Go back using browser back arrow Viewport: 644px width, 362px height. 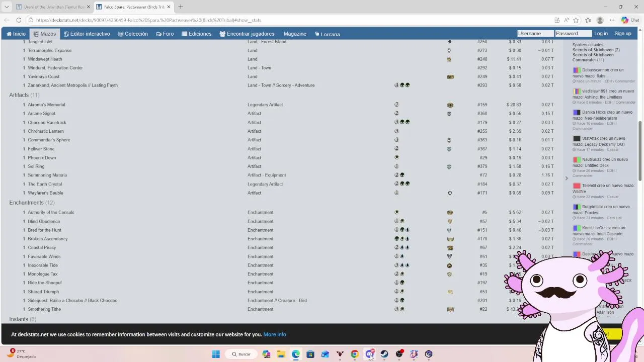pyautogui.click(x=7, y=20)
